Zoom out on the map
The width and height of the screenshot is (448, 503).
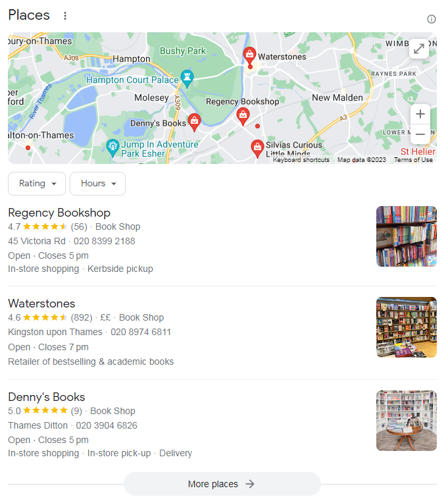point(420,134)
